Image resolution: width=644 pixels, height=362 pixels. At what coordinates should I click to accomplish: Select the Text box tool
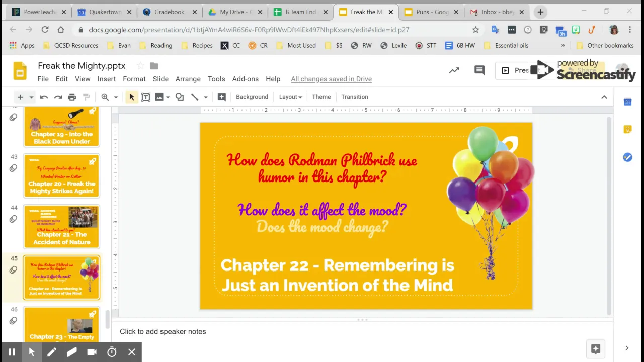click(x=146, y=97)
